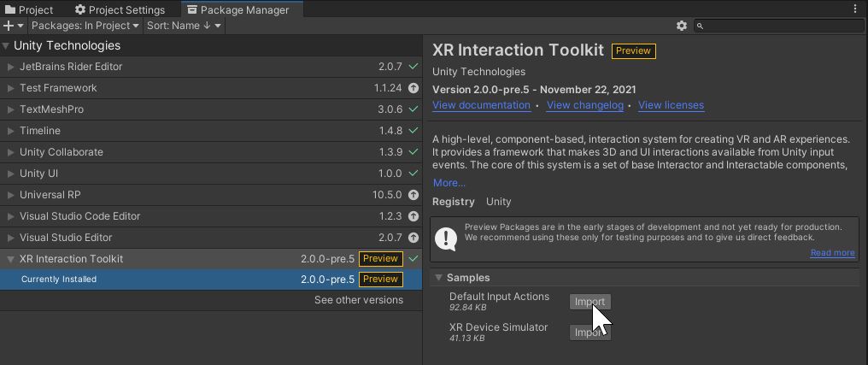
Task: Import Default Input Actions sample
Action: [x=589, y=302]
